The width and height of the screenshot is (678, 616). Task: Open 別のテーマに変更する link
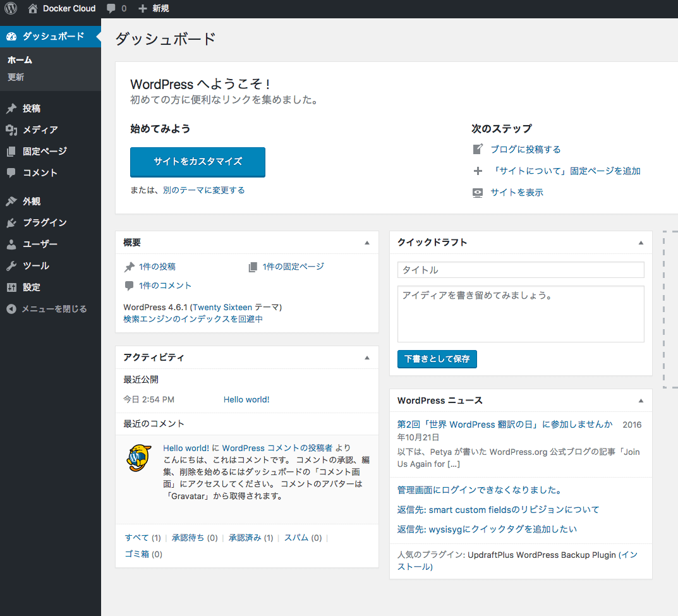[203, 190]
